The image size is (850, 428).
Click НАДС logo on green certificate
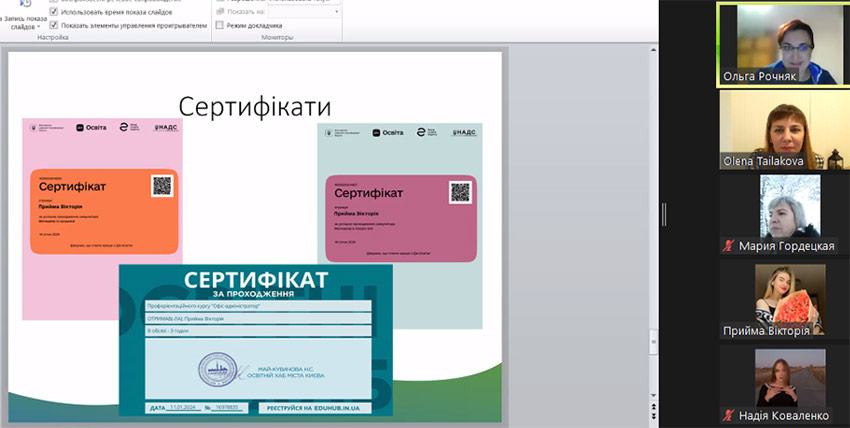[465, 133]
